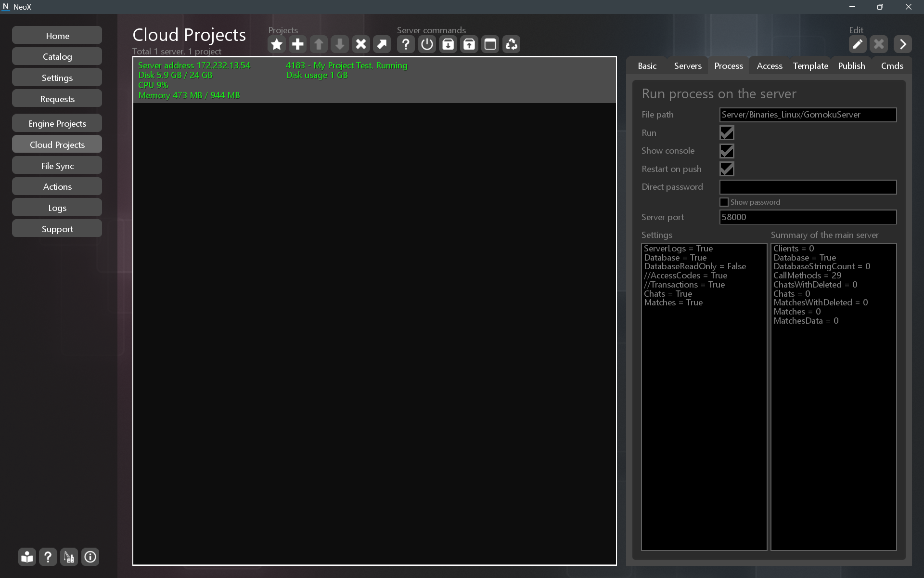Enable the Show password checkbox
The image size is (924, 578).
click(x=724, y=202)
